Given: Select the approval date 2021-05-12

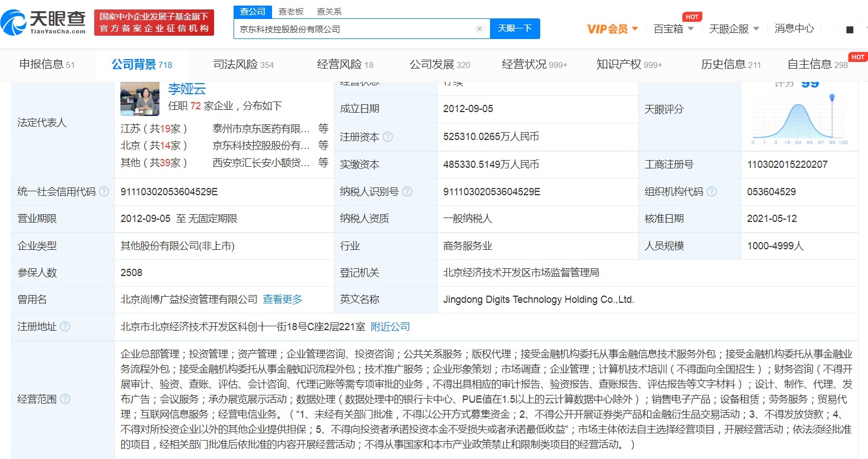Looking at the screenshot, I should 772,219.
